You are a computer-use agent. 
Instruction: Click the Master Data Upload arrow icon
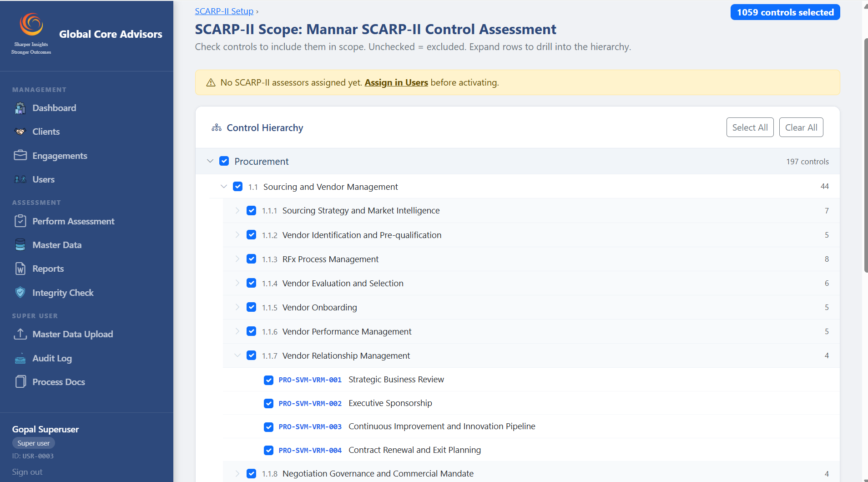coord(20,334)
